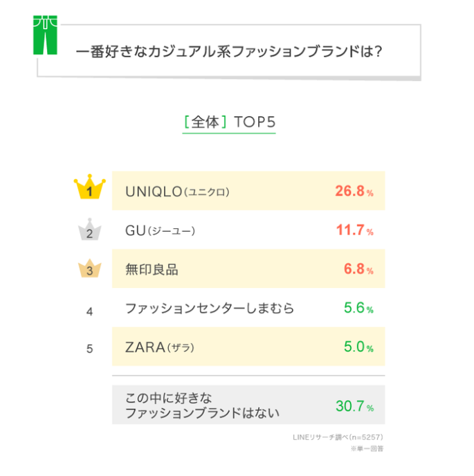Select the rank 5 number
Screen dimensions: 474x476
89,349
